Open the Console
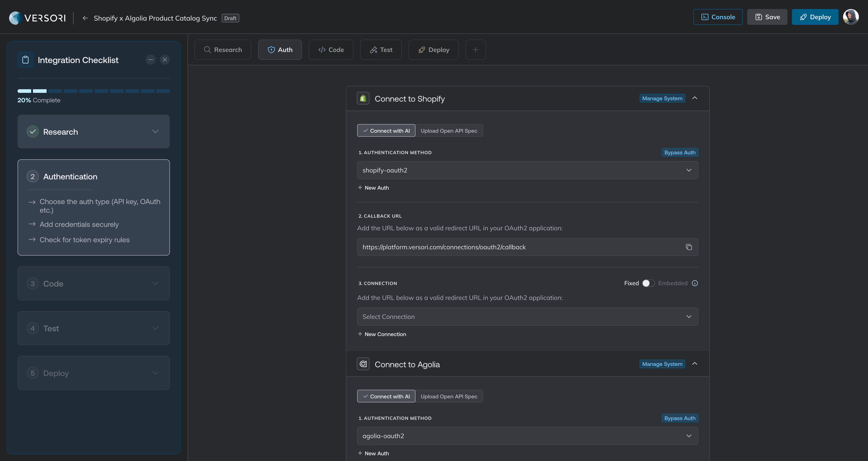Viewport: 868px width, 461px height. pyautogui.click(x=718, y=17)
